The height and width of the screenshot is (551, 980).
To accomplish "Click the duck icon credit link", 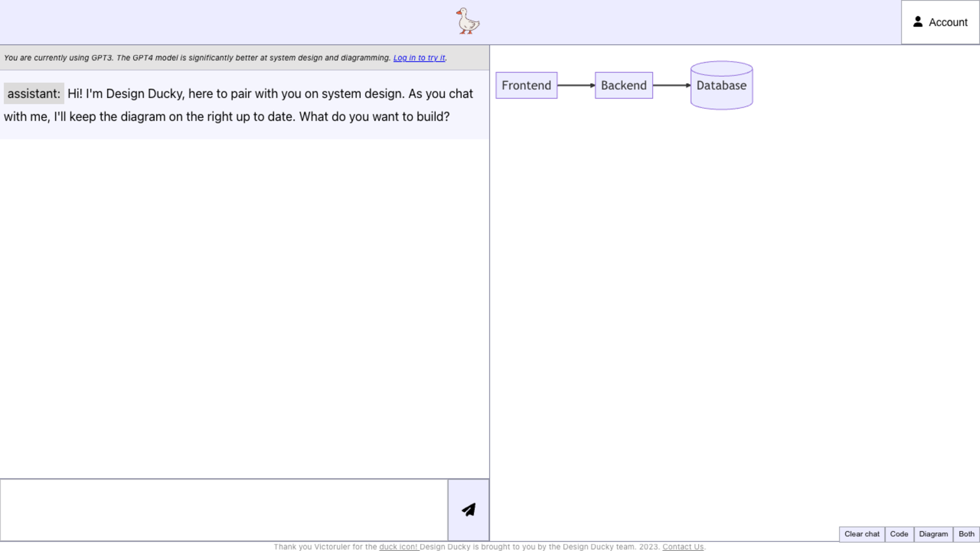I will pos(398,546).
